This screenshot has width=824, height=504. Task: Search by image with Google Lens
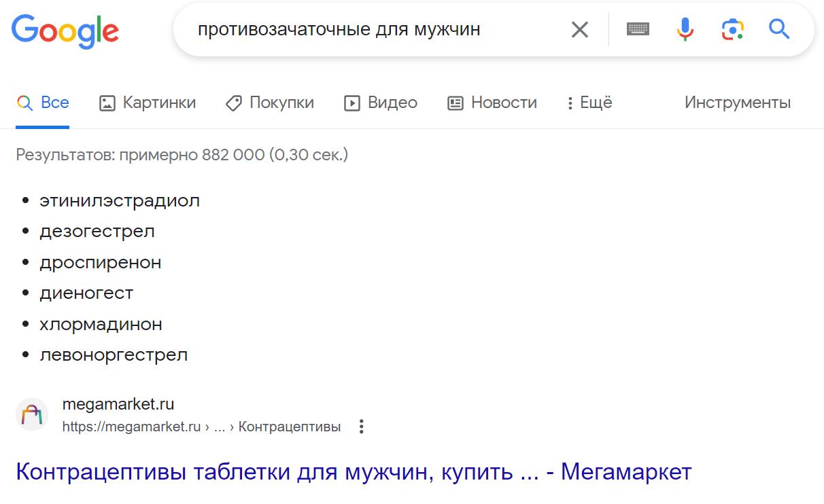coord(732,29)
